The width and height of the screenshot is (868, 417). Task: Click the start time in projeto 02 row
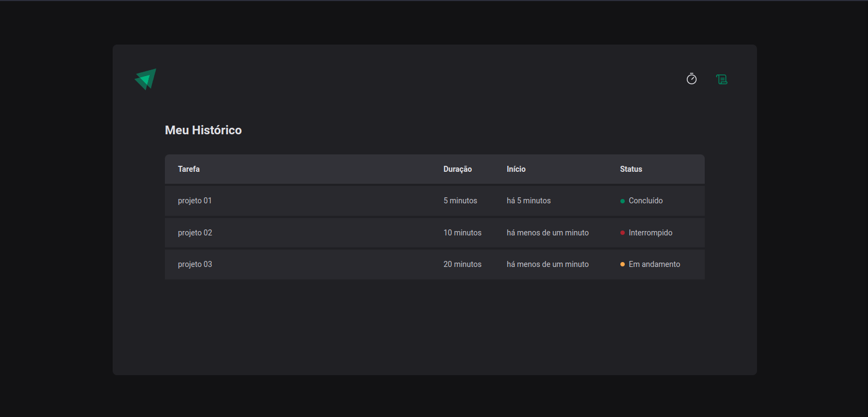[x=547, y=233]
